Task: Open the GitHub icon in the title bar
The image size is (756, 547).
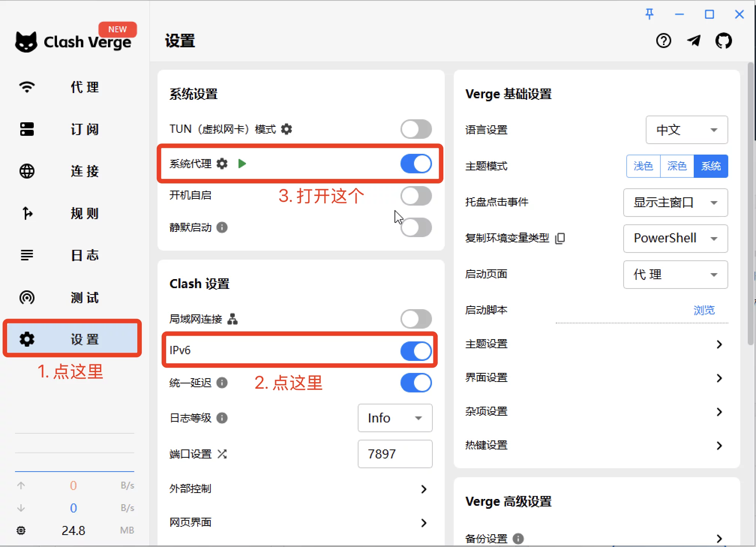Action: point(723,41)
